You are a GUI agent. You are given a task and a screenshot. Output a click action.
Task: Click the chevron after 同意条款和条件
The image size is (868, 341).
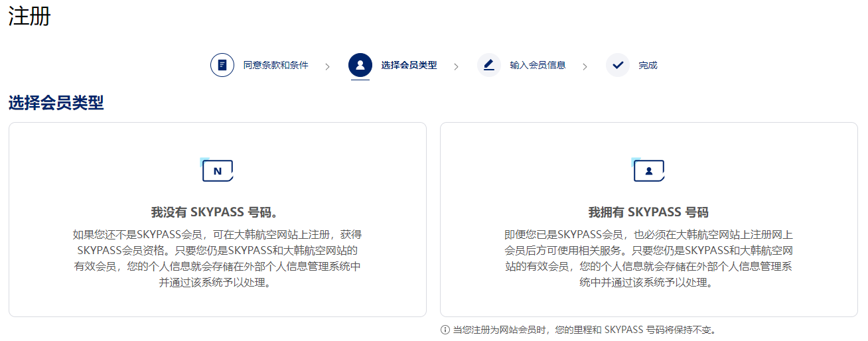point(327,66)
